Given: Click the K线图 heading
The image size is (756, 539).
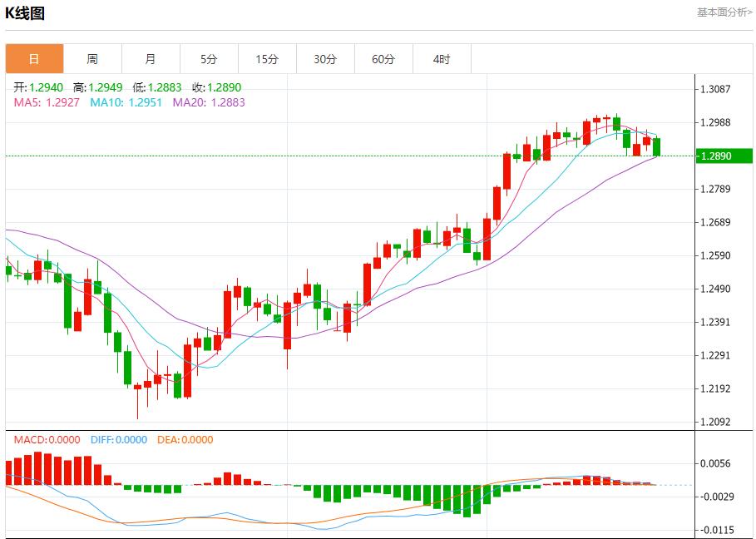Looking at the screenshot, I should 25,13.
